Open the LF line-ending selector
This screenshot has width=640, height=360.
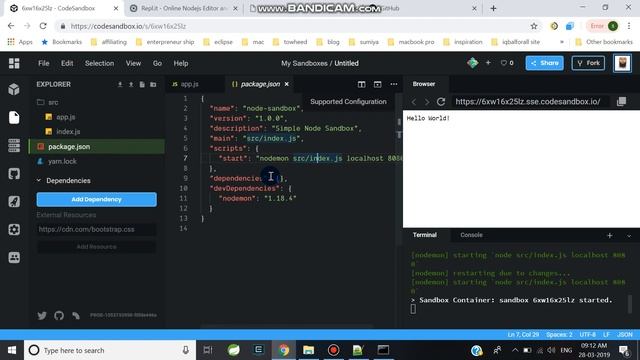[607, 335]
